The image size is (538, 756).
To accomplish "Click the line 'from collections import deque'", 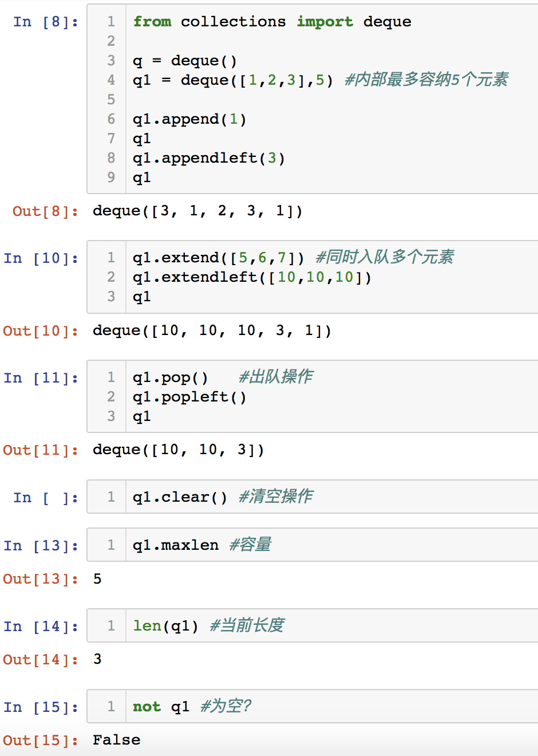I will 272,22.
